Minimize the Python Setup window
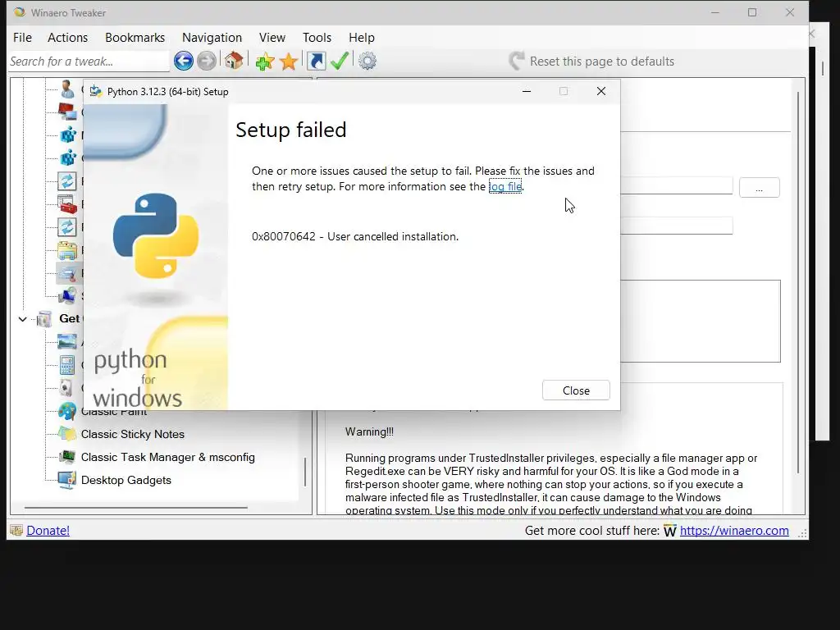 tap(527, 92)
